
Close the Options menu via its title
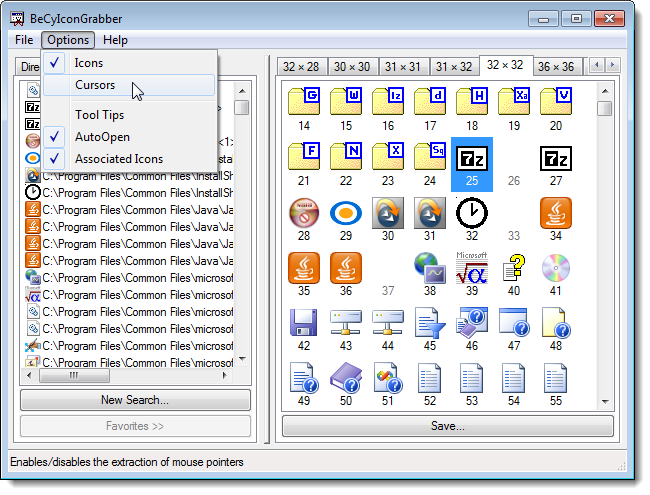[x=68, y=40]
